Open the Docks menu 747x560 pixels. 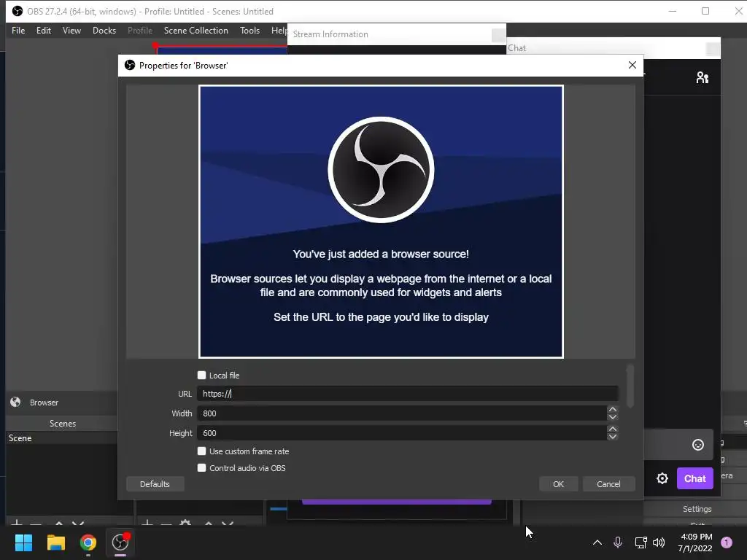104,31
